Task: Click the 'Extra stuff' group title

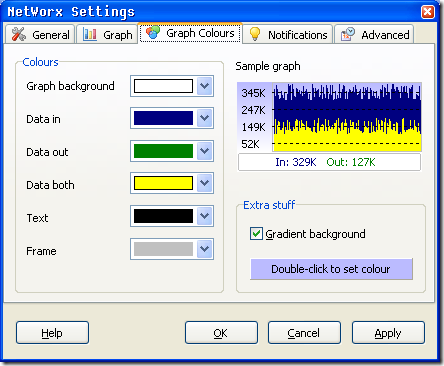Action: 269,205
